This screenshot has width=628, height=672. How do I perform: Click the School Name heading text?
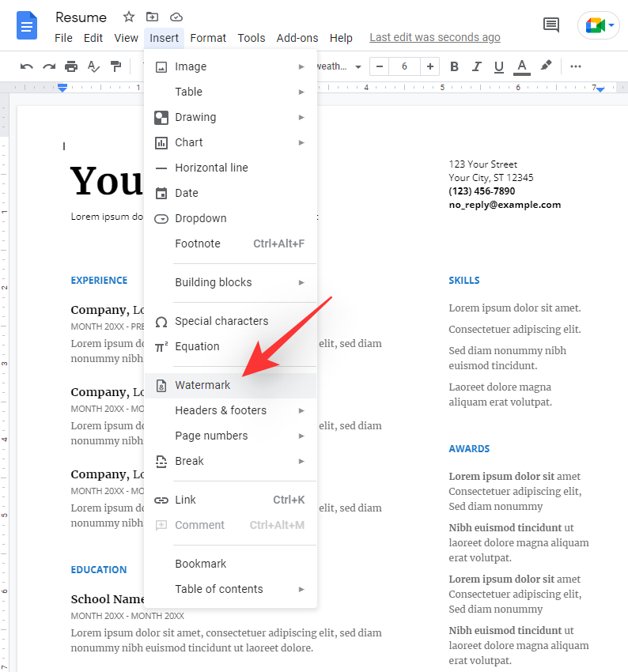[x=107, y=599]
